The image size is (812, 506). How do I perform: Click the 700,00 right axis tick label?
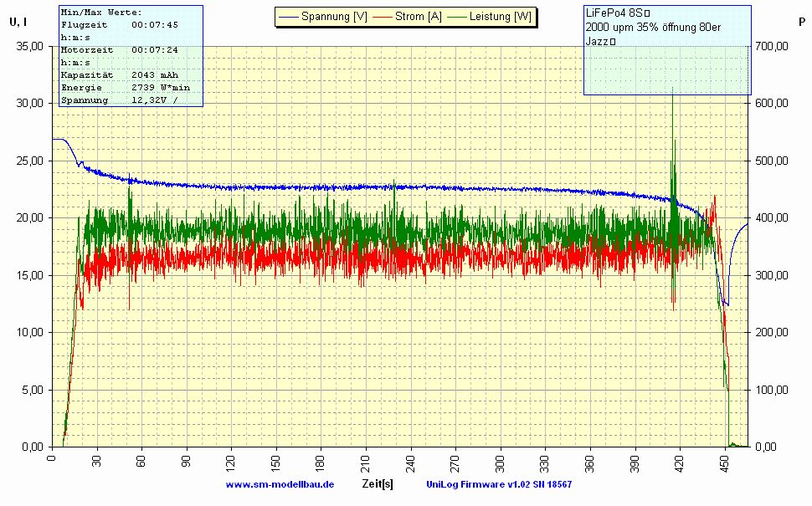tap(773, 47)
